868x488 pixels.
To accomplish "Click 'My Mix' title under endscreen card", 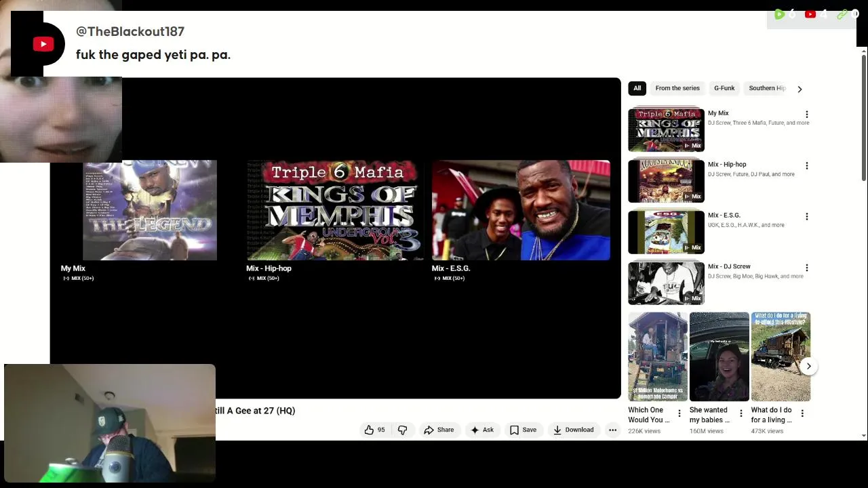I will (73, 268).
